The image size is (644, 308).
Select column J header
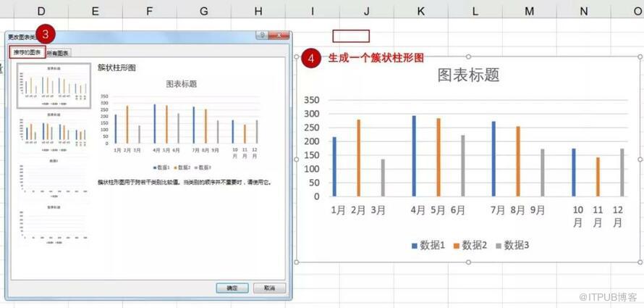click(366, 12)
